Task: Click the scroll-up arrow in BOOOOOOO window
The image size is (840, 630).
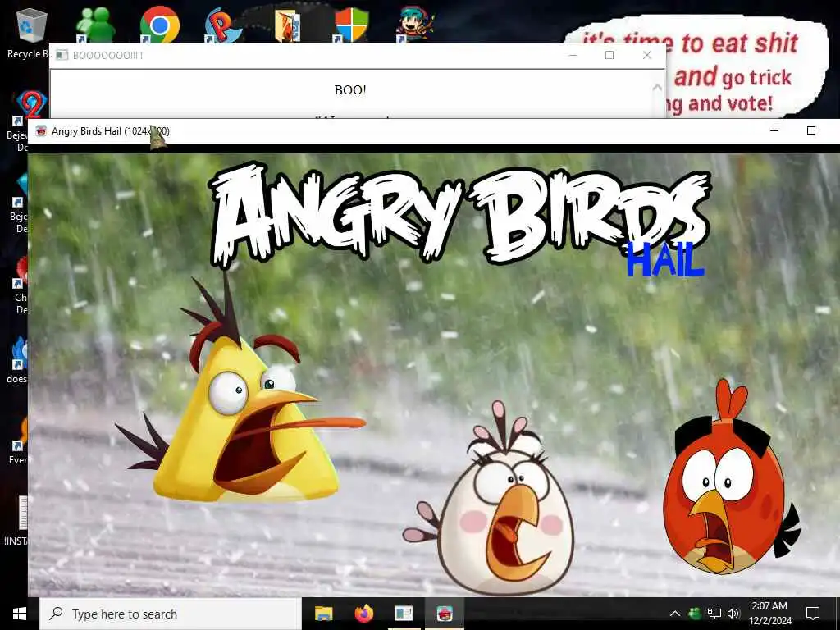Action: point(658,87)
